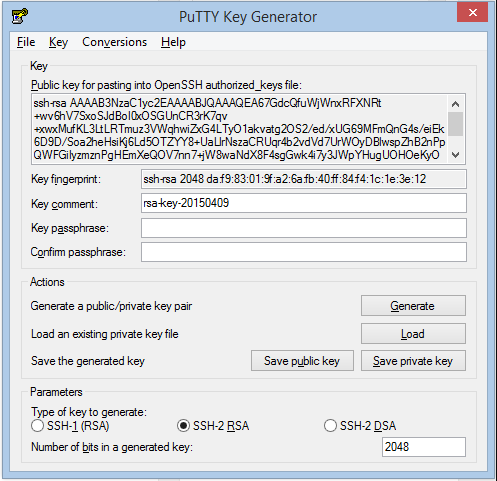Screen dimensions: 497x481
Task: Click the 'PuTTY Key Generator' window title
Action: tap(248, 17)
